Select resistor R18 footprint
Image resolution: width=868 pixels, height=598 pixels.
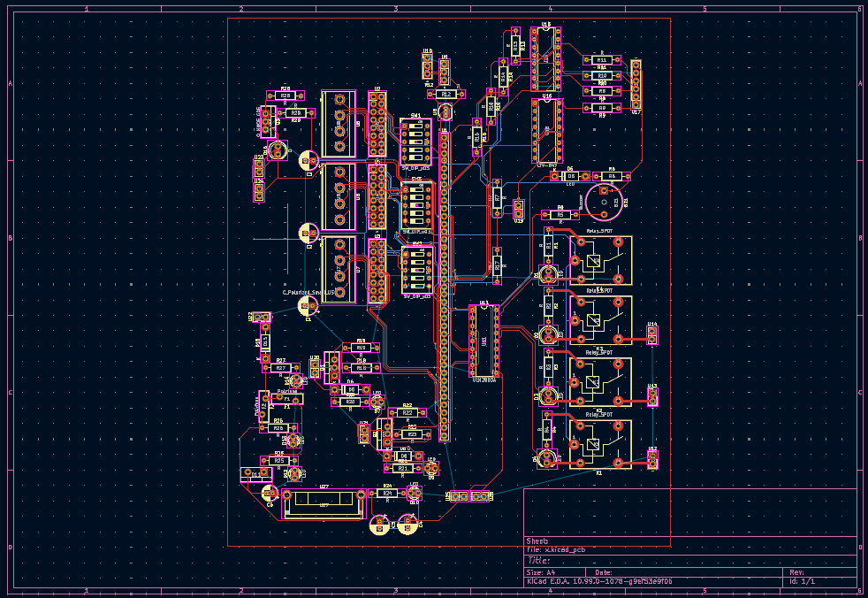[361, 367]
